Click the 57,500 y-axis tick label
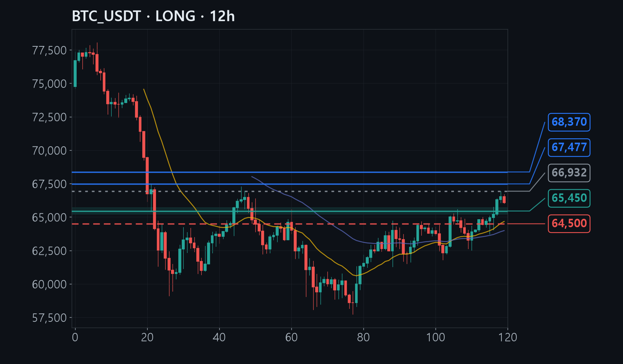Viewport: 623px width, 364px height. [49, 318]
